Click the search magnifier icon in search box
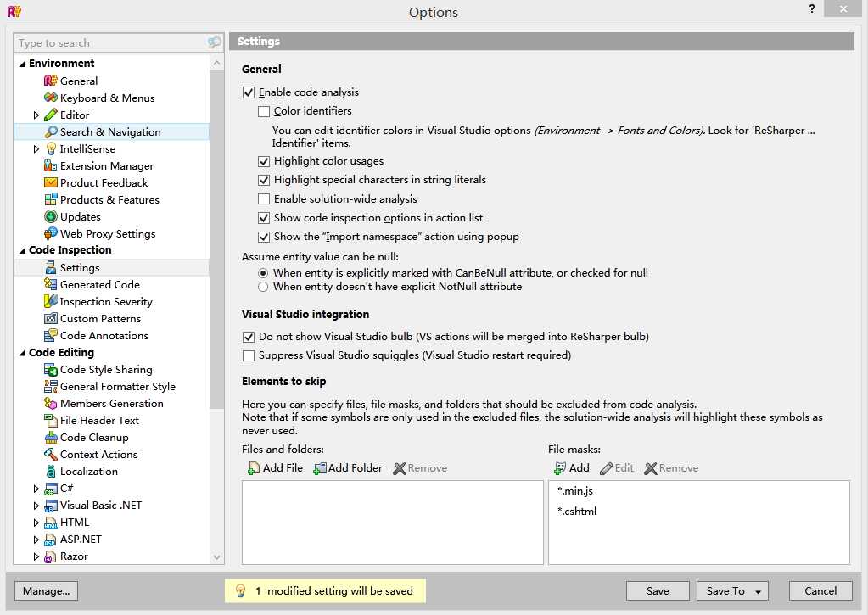 pyautogui.click(x=214, y=42)
